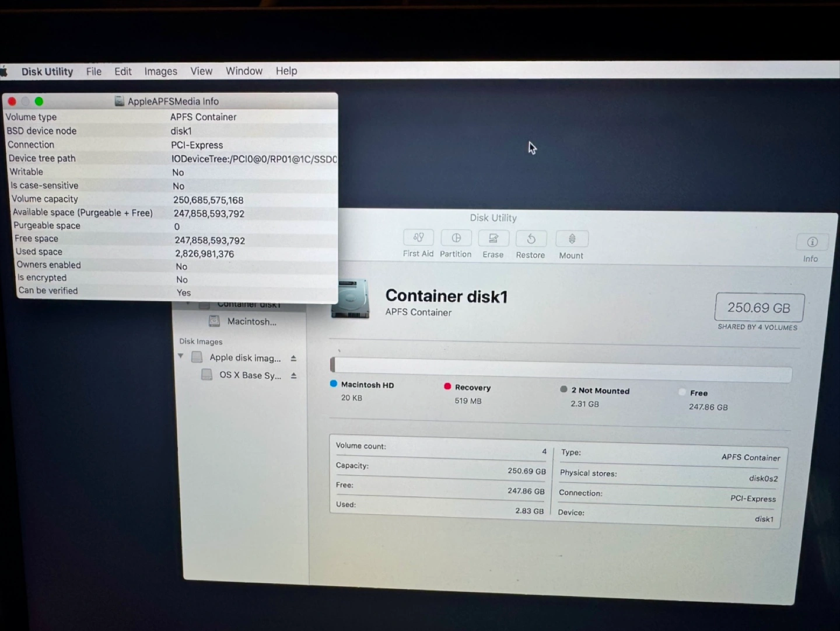Open the Images menu

160,71
